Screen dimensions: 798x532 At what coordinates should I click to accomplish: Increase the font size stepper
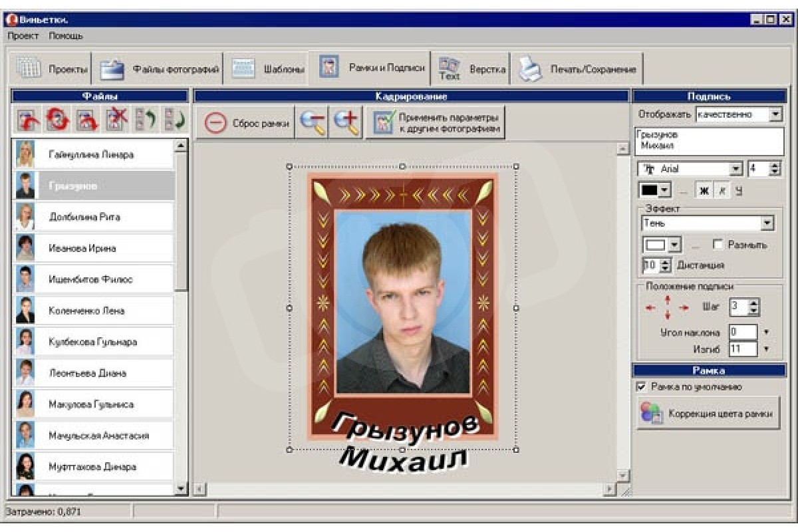tap(775, 166)
